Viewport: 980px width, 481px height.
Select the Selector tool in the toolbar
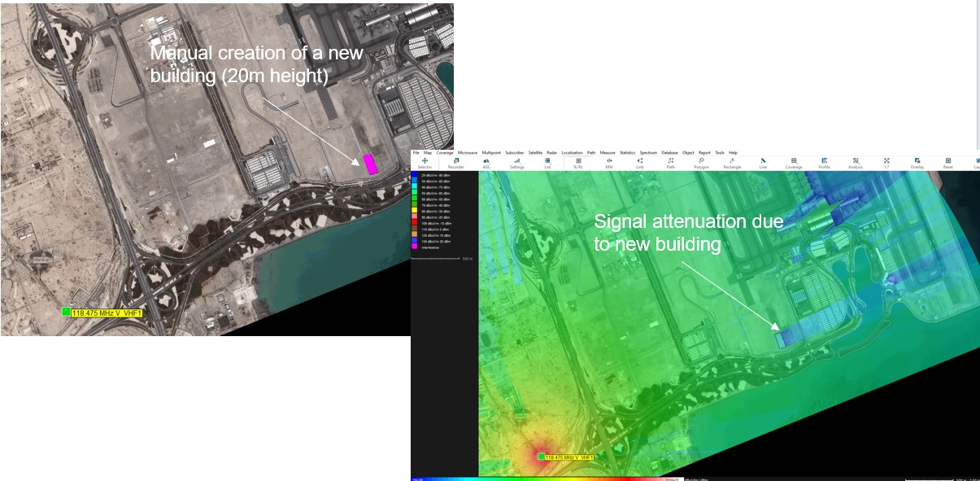[x=425, y=163]
